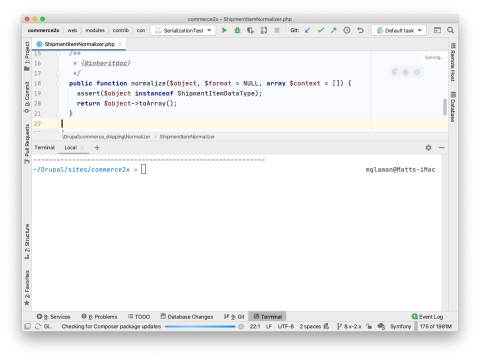Start debugging with the bug icon
The height and width of the screenshot is (360, 480).
(237, 30)
